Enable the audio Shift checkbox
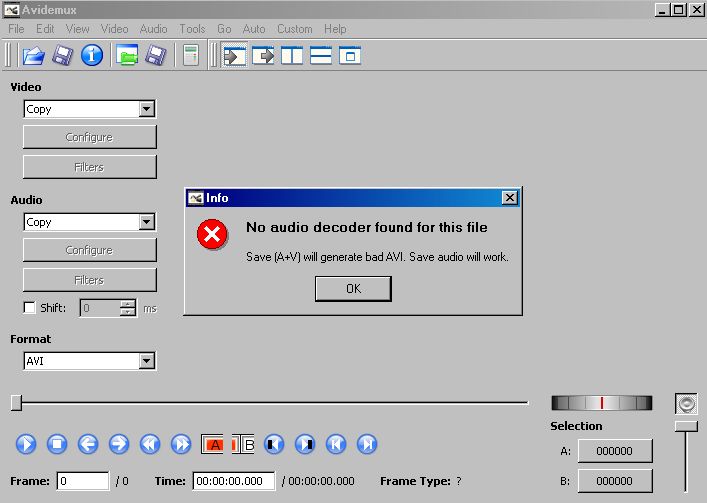The image size is (707, 503). (x=29, y=308)
